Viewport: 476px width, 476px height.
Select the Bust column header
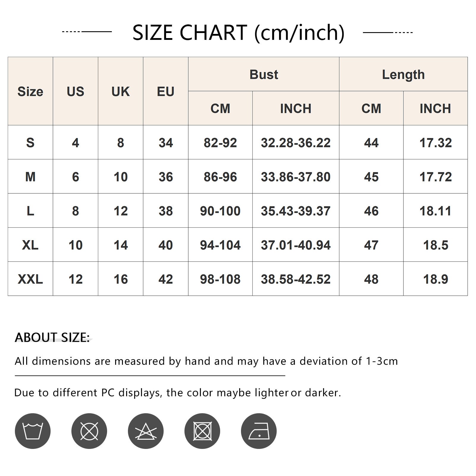264,74
